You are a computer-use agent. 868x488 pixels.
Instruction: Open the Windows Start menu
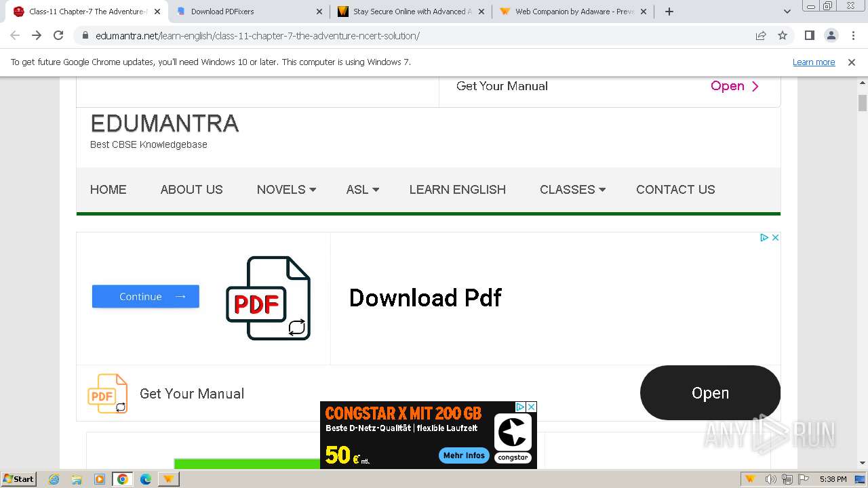(18, 479)
